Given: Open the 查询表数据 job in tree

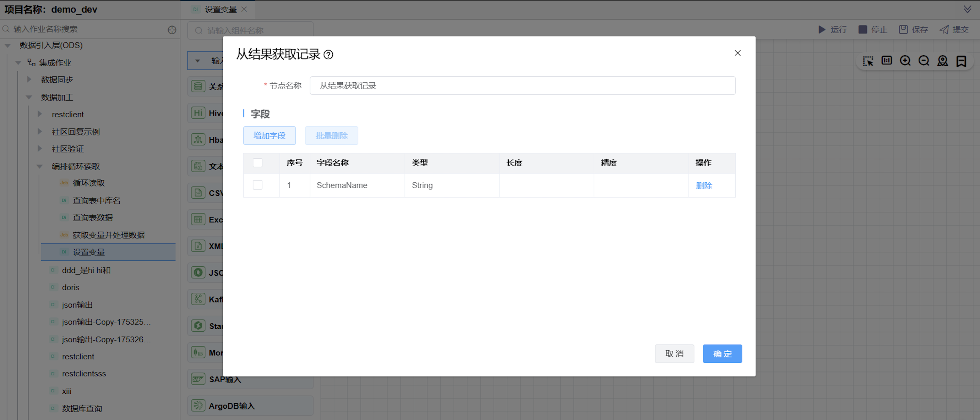Looking at the screenshot, I should 92,217.
